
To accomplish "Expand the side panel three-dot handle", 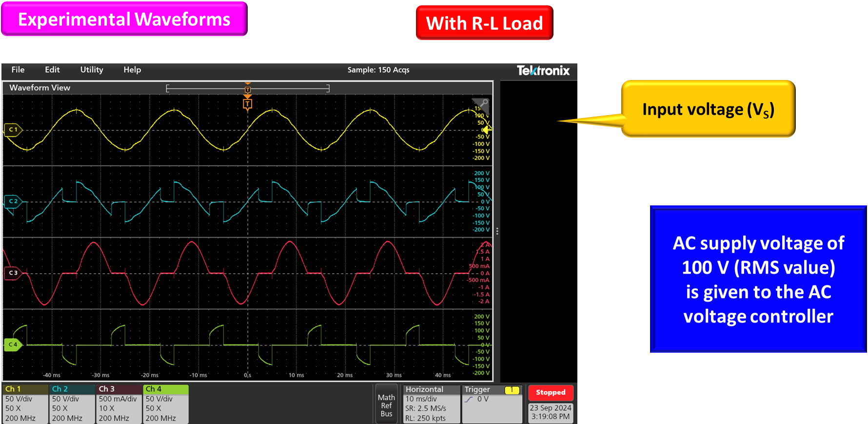I will coord(497,231).
